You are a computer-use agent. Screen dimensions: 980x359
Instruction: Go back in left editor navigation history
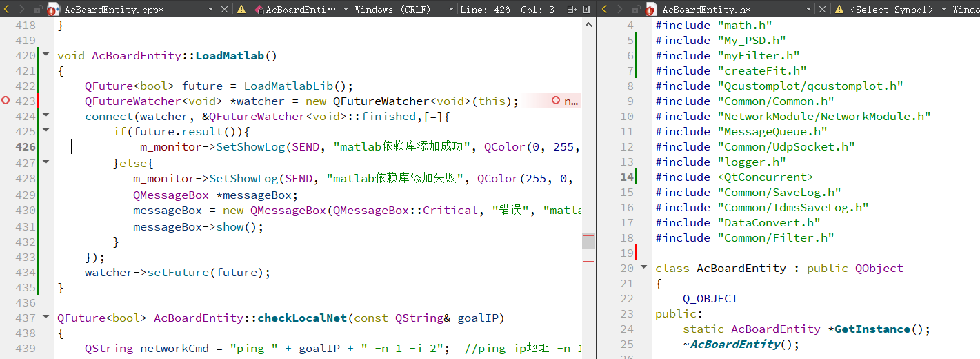pyautogui.click(x=8, y=9)
